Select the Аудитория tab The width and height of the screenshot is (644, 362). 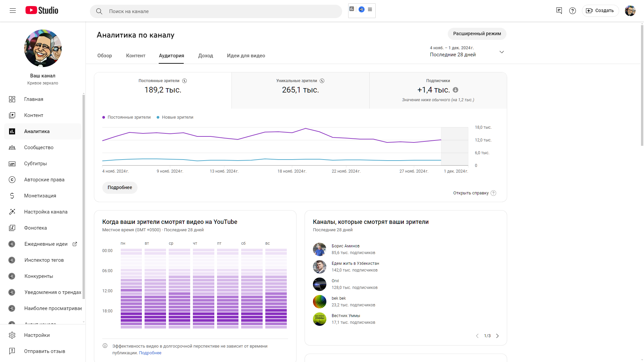click(171, 56)
